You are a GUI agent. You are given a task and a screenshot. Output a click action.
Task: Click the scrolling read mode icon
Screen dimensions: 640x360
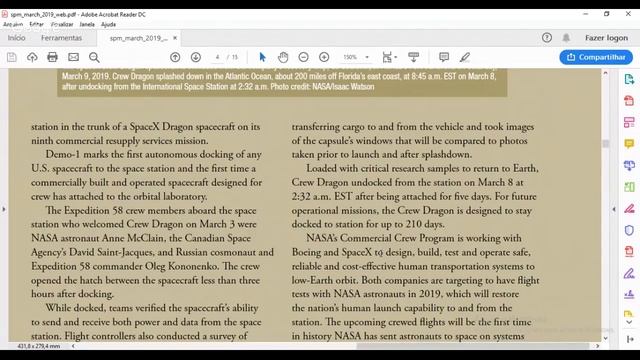pyautogui.click(x=413, y=57)
